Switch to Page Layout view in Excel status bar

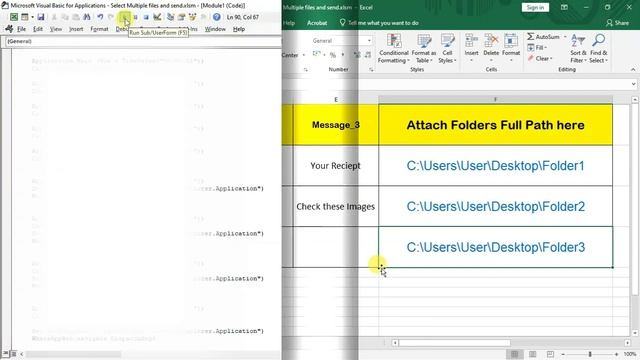533,354
